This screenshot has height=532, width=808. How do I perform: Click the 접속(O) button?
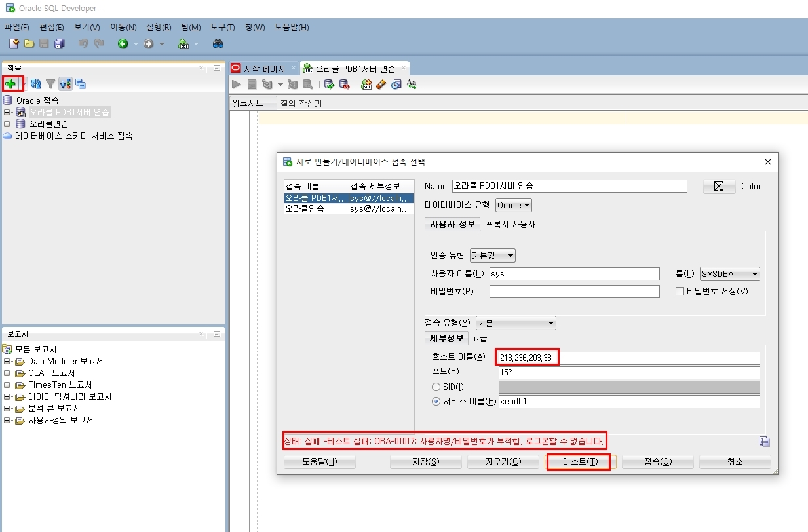tap(658, 462)
